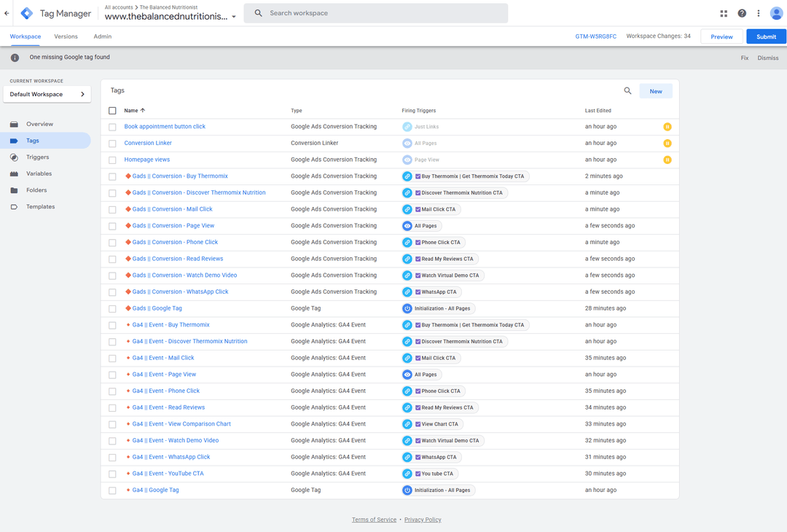Open the Privacy Policy link

pos(423,520)
